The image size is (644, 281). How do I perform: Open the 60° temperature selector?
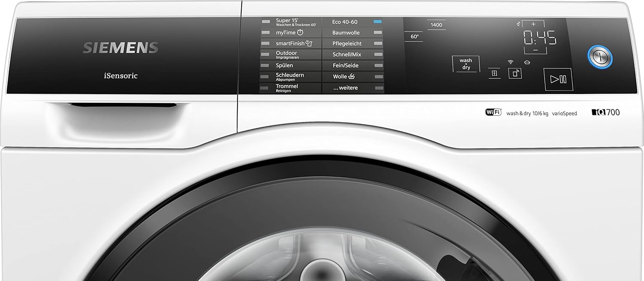coord(414,36)
